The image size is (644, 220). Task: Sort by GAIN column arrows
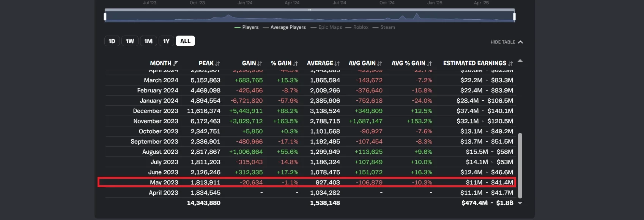click(x=260, y=64)
